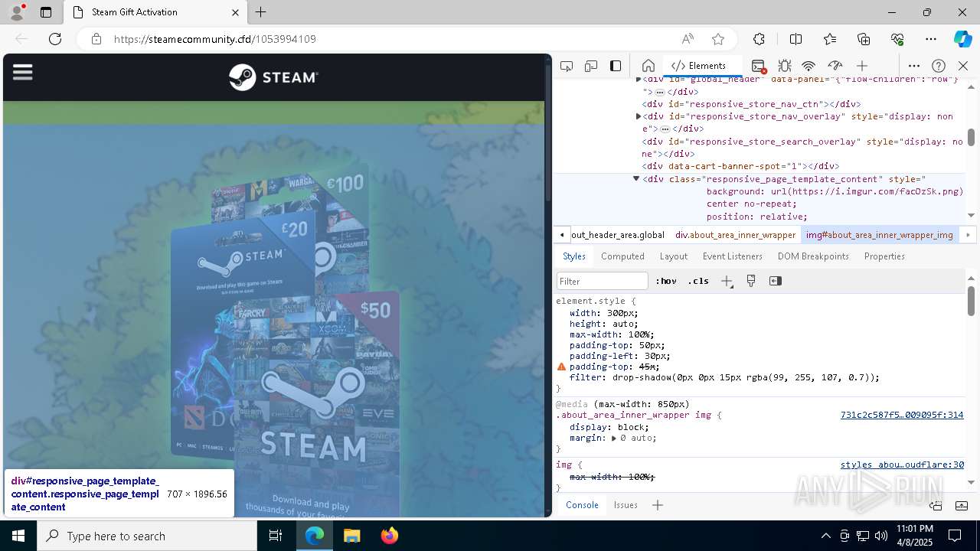Click the Steam logo in page header
Screen dimensions: 980x551
[273, 77]
